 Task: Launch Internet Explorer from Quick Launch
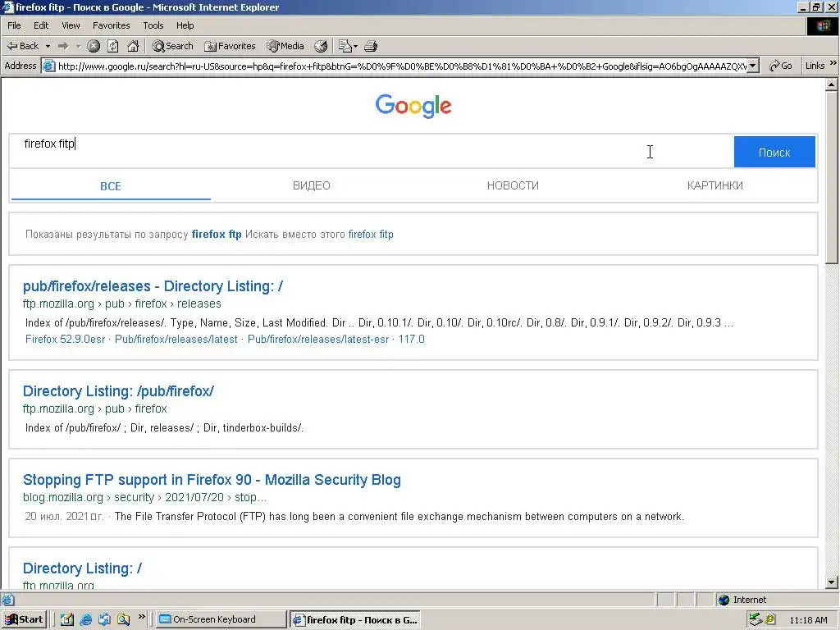coord(85,619)
